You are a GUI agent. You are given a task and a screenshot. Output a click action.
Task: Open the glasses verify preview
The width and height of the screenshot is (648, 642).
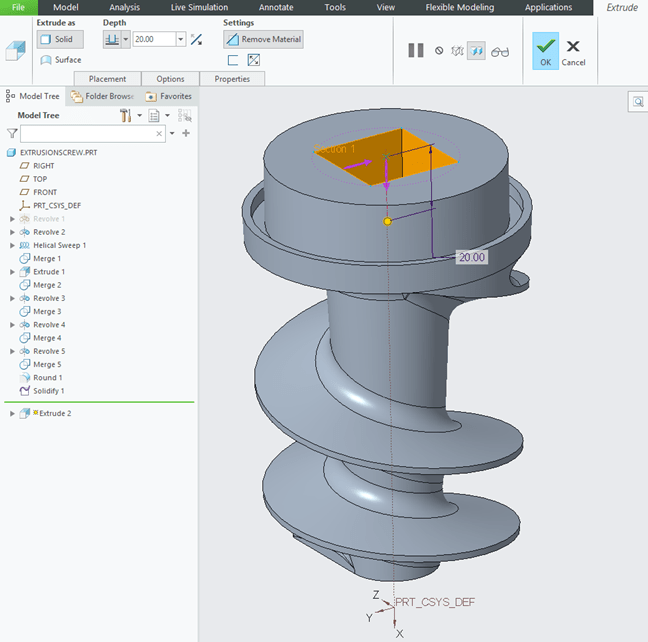pyautogui.click(x=500, y=50)
